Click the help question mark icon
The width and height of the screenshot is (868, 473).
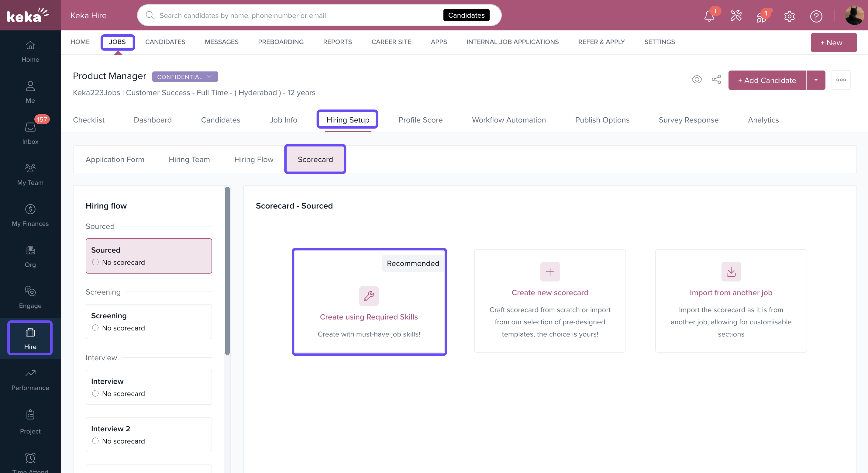pyautogui.click(x=816, y=16)
